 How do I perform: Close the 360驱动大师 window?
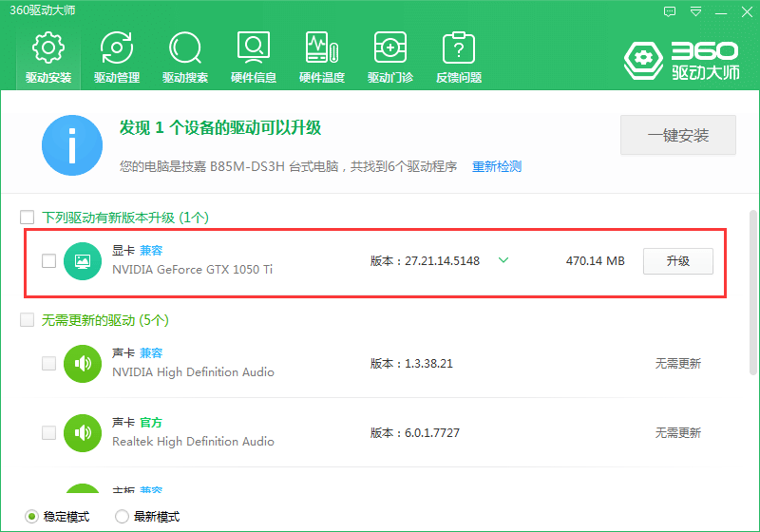coord(747,12)
